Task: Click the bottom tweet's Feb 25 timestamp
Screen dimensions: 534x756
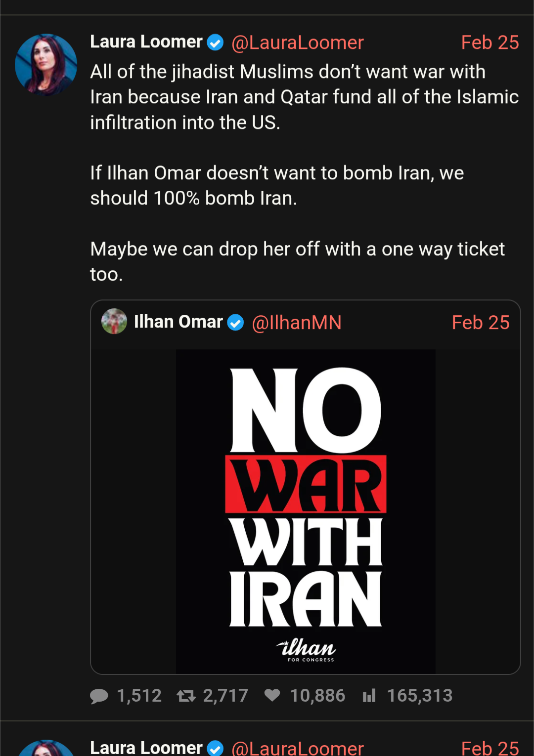Action: [489, 748]
